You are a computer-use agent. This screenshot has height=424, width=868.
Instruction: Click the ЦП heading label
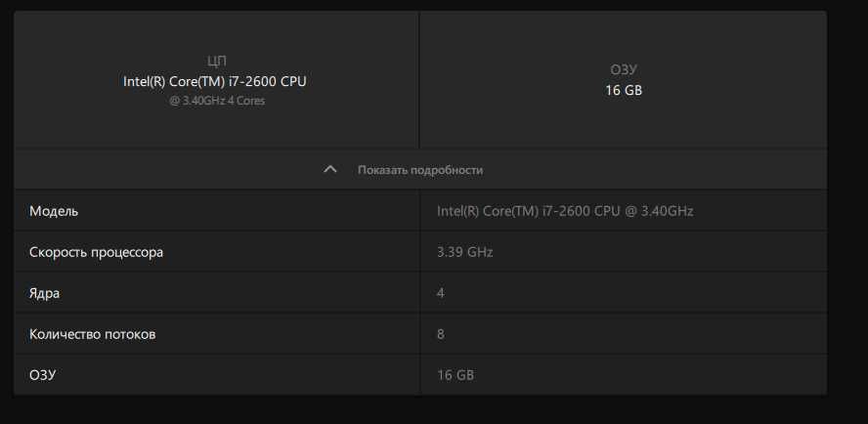(x=216, y=62)
